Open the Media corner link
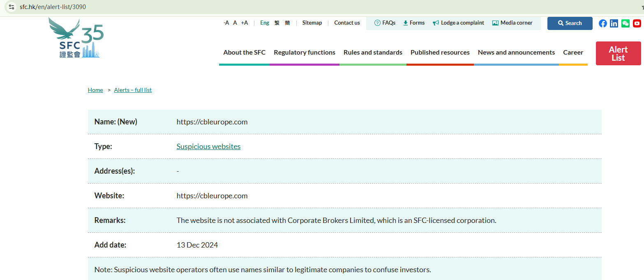 click(x=512, y=23)
